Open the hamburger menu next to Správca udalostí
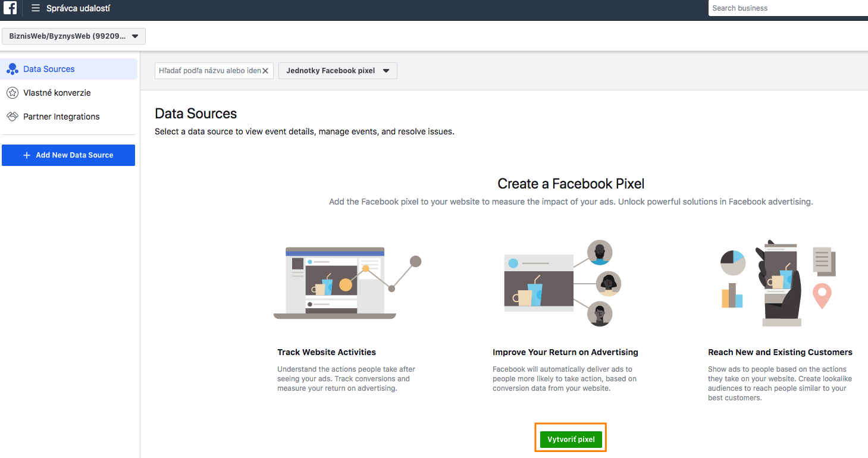 (36, 8)
